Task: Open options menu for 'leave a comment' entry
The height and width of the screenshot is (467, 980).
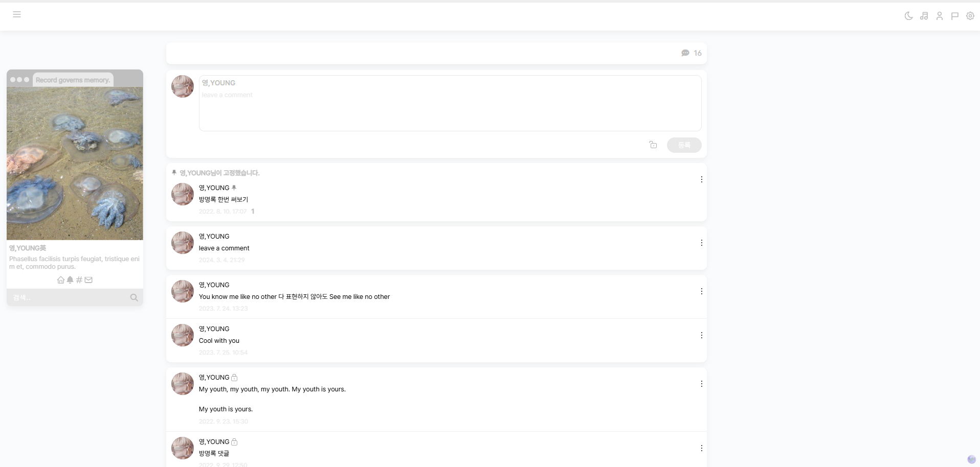Action: point(701,243)
